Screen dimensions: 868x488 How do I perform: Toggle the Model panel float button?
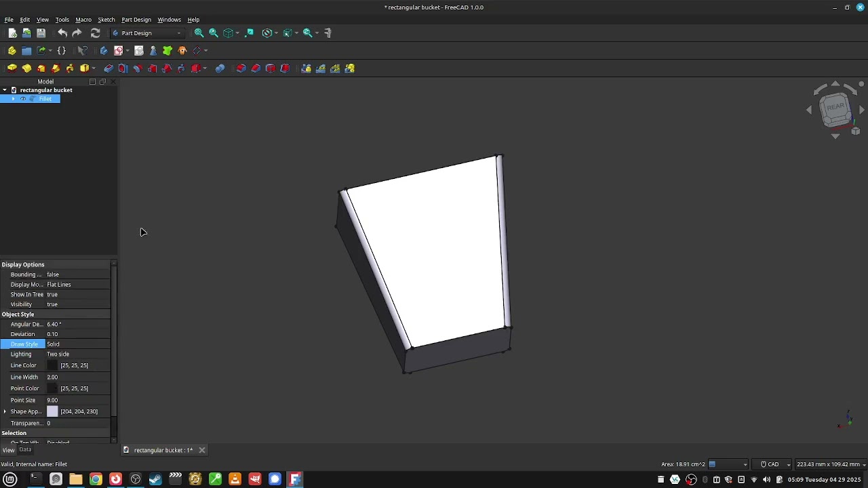(102, 81)
